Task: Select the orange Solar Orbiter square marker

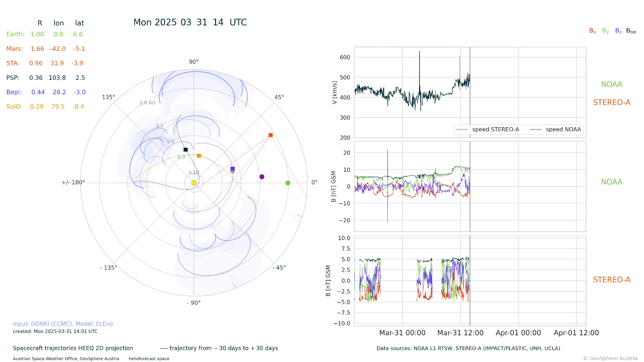Action: (x=199, y=156)
